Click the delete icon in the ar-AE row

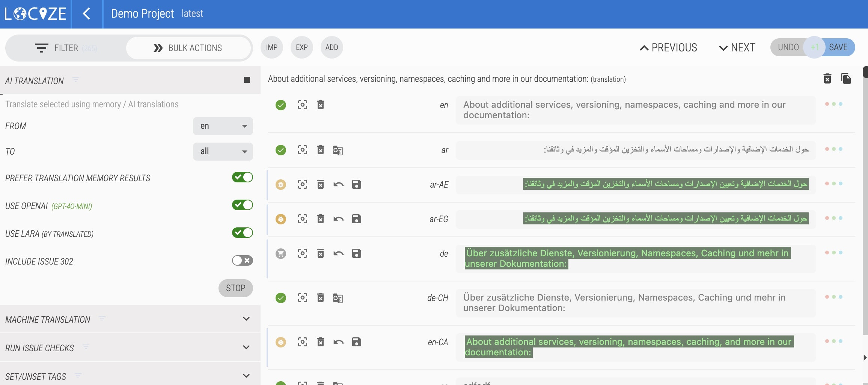[x=320, y=184]
